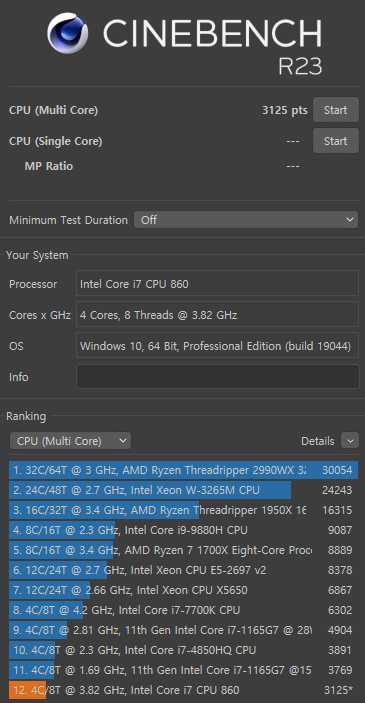365x703 pixels.
Task: Click the MP Ratio label
Action: click(x=48, y=166)
